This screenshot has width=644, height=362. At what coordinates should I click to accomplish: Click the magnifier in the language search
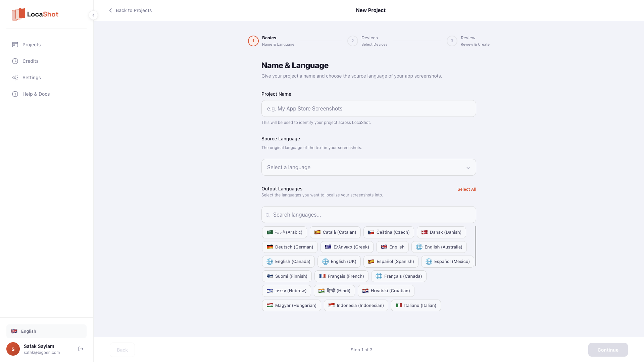tap(267, 215)
